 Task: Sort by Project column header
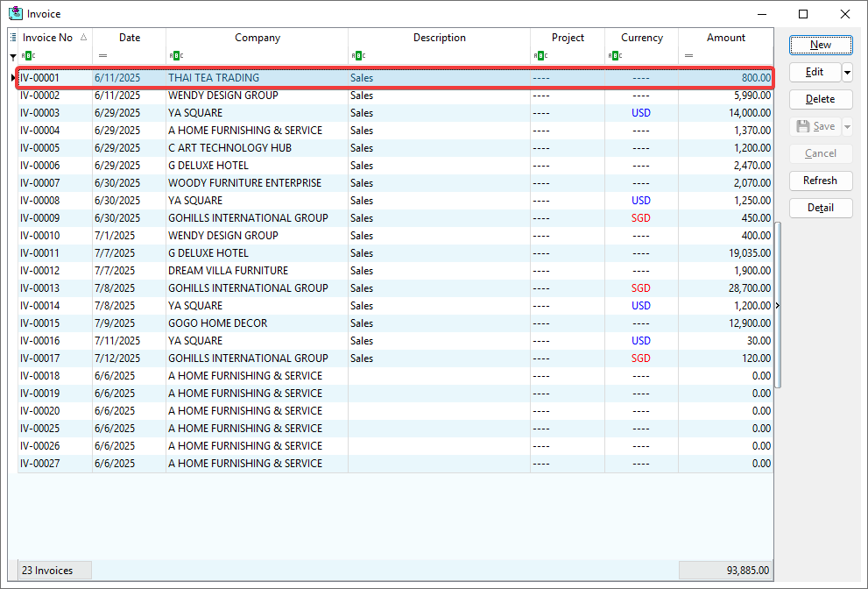pos(568,38)
